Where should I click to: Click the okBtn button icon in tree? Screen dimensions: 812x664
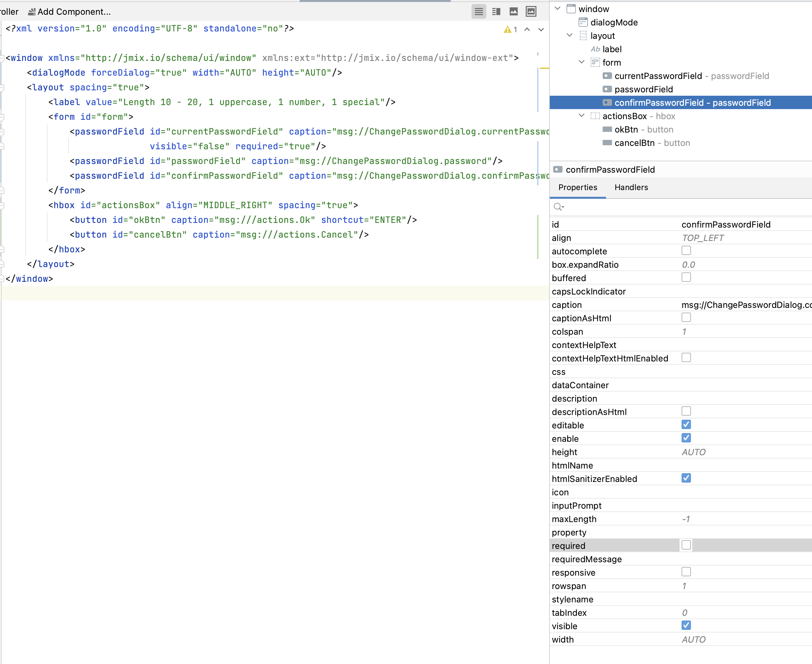click(607, 129)
